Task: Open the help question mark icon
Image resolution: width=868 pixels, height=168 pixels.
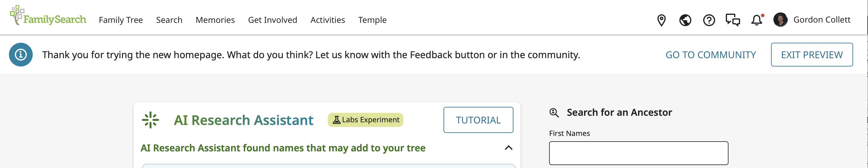Action: (709, 20)
